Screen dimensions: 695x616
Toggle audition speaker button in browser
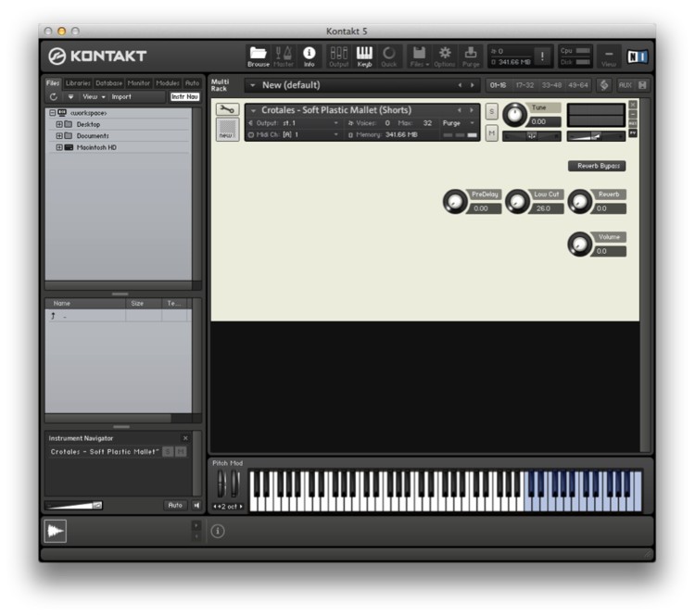coord(196,505)
